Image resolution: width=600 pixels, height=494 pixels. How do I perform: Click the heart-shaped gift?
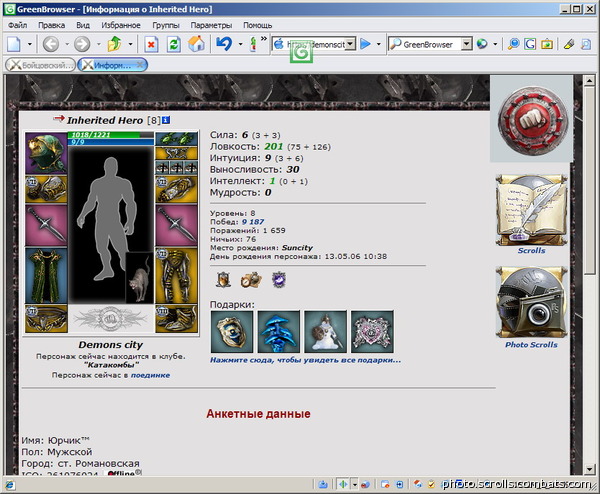coord(372,332)
